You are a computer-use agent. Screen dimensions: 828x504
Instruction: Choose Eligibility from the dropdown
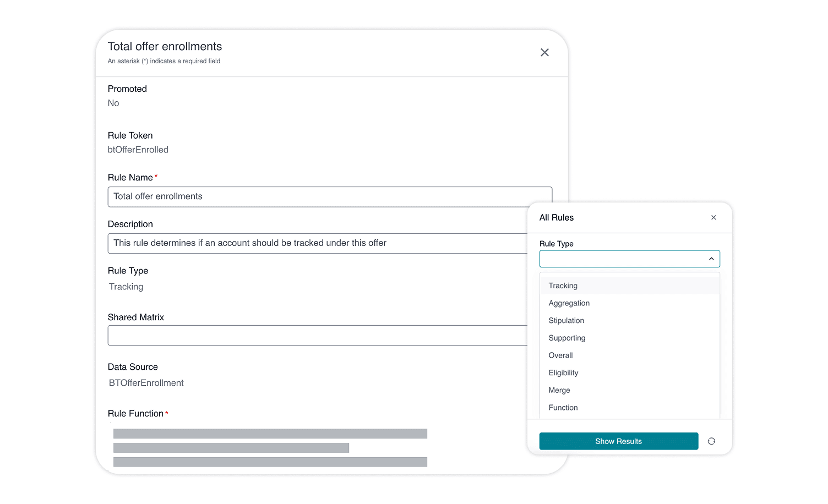[x=563, y=372]
